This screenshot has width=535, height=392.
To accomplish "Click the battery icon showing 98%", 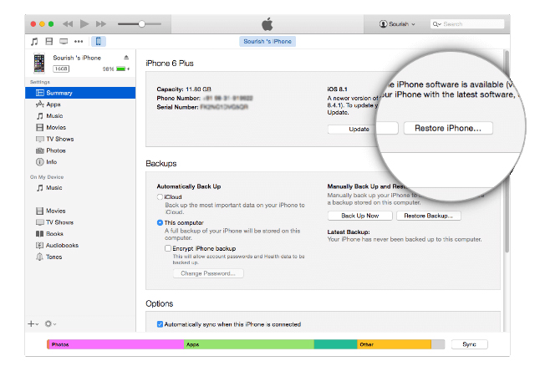I will (x=121, y=69).
